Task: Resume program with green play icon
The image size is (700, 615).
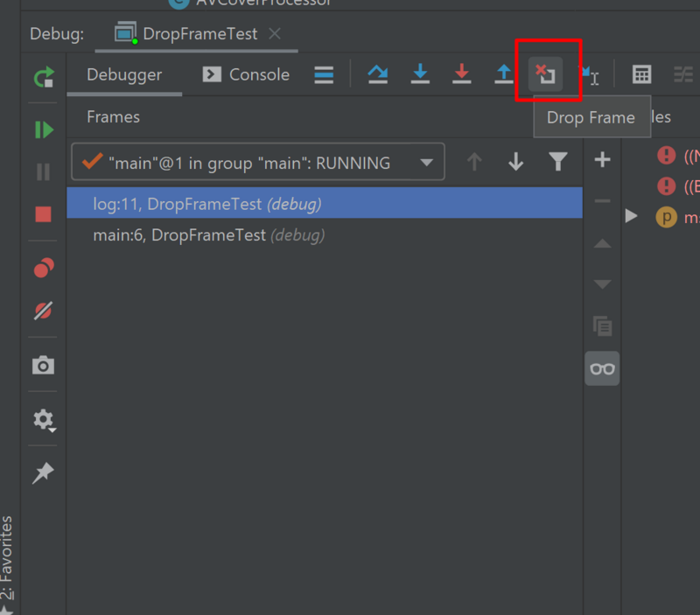Action: (44, 129)
